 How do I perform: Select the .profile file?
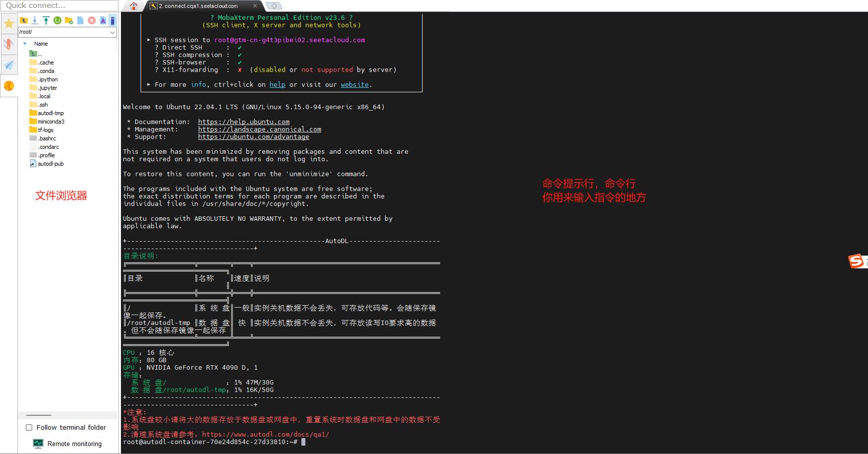coord(42,155)
